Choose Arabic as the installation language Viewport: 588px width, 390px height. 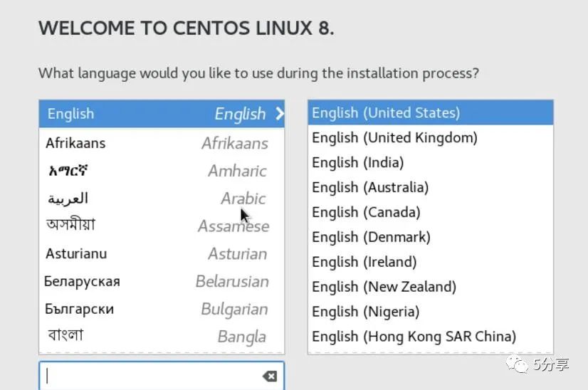(x=162, y=199)
